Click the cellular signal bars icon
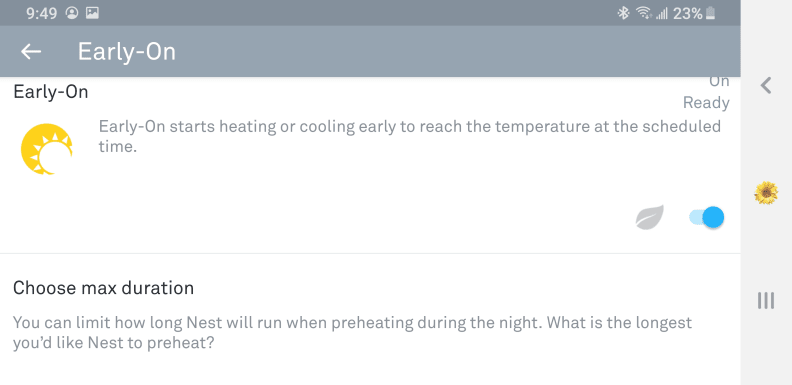The image size is (792, 385). tap(661, 14)
